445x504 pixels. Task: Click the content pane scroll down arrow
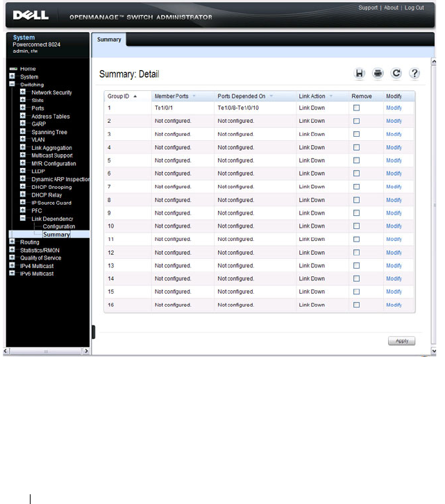pyautogui.click(x=434, y=351)
